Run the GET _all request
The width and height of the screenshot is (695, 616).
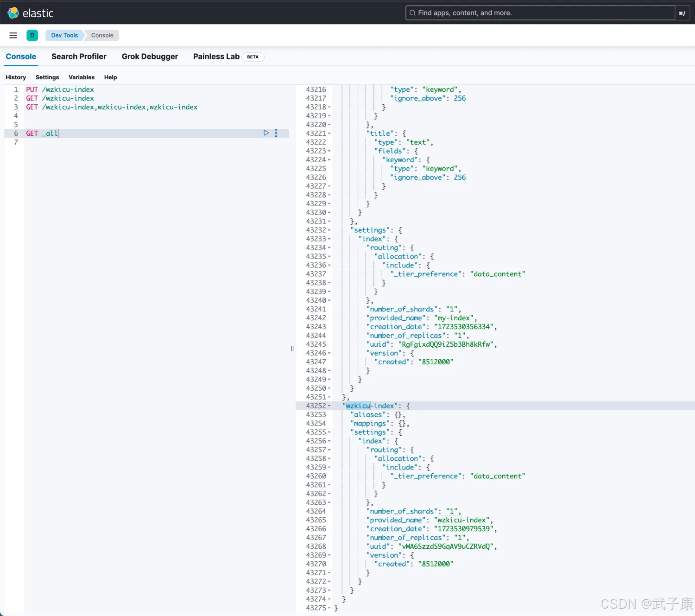coord(266,133)
